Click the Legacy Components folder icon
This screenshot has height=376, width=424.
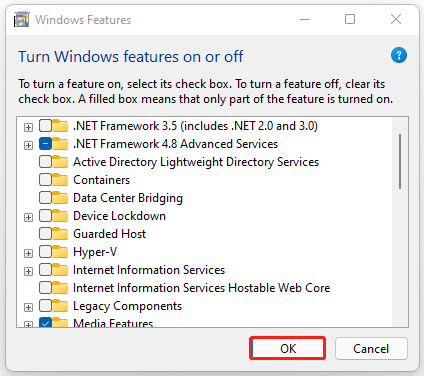(60, 306)
